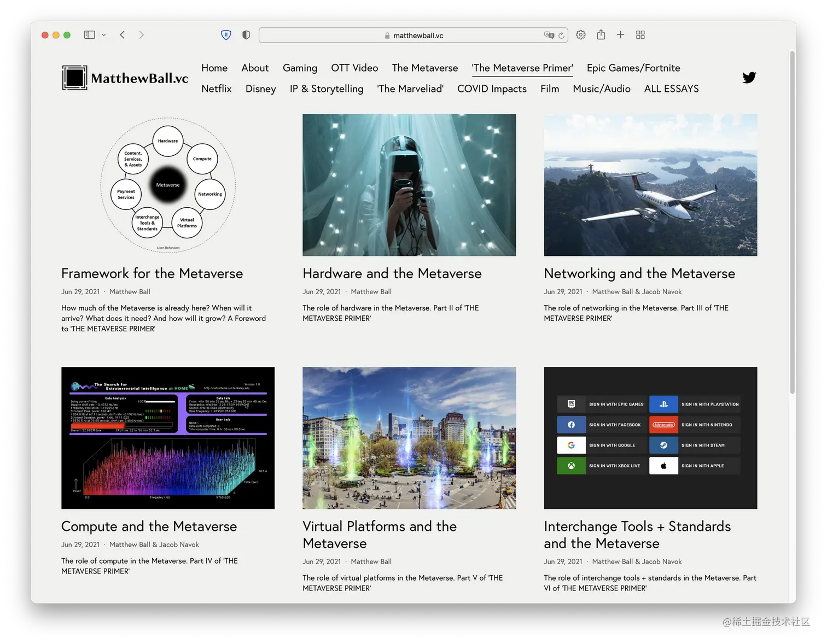Open the shield privacy extension icon
This screenshot has width=827, height=644.
point(226,35)
